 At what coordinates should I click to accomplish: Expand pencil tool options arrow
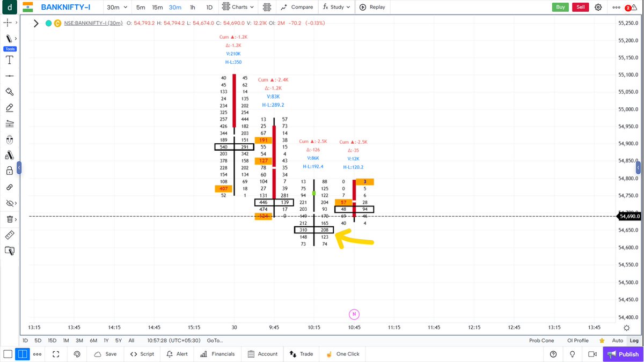16,39
